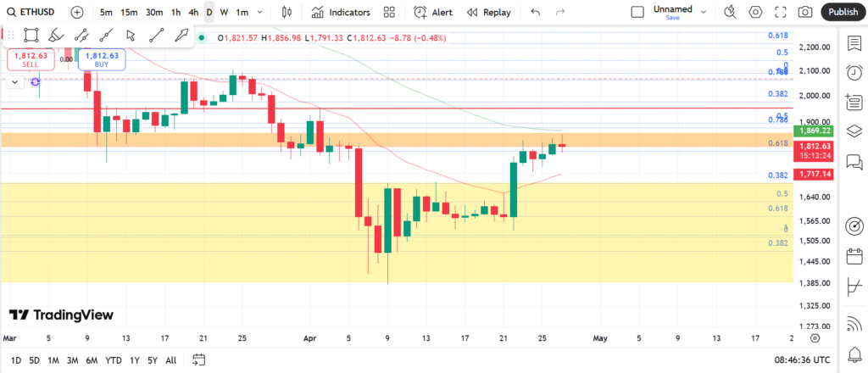Image resolution: width=868 pixels, height=373 pixels.
Task: Open chart settings hexagon icon
Action: [x=755, y=12]
